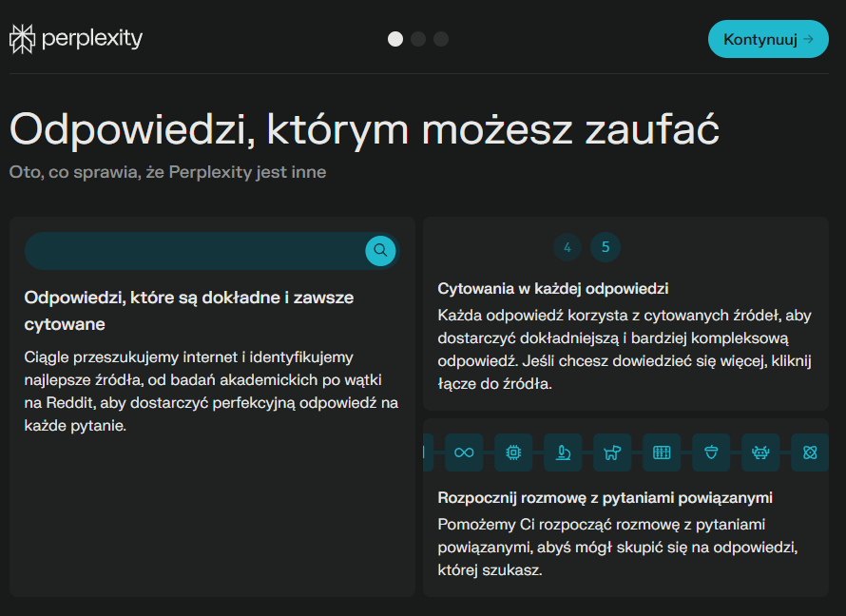Click citation number 5 badge
The height and width of the screenshot is (616, 846).
click(x=606, y=248)
